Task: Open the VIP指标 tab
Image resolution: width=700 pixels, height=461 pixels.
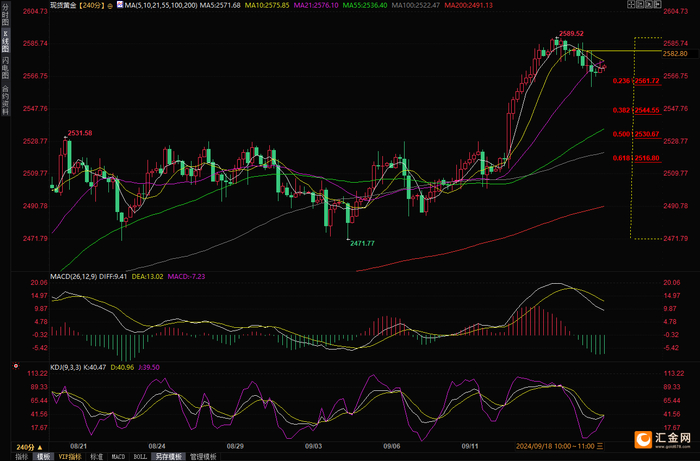Action: point(70,457)
